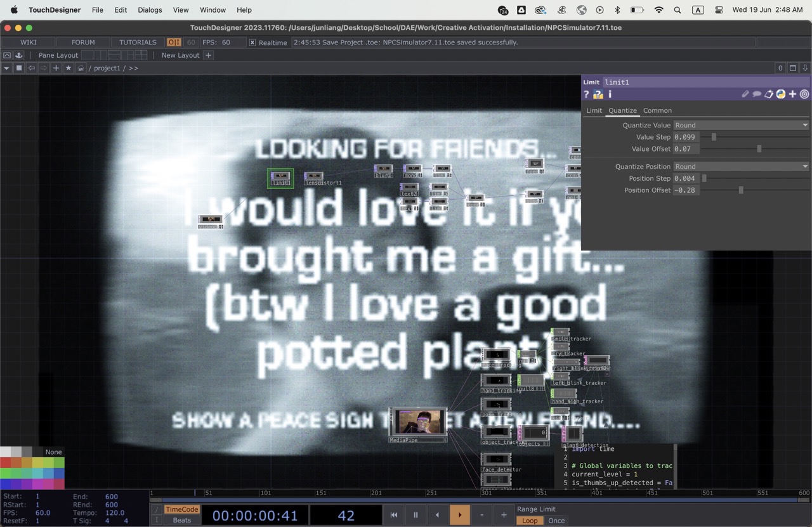Open the Quantize Position dropdown

(741, 166)
